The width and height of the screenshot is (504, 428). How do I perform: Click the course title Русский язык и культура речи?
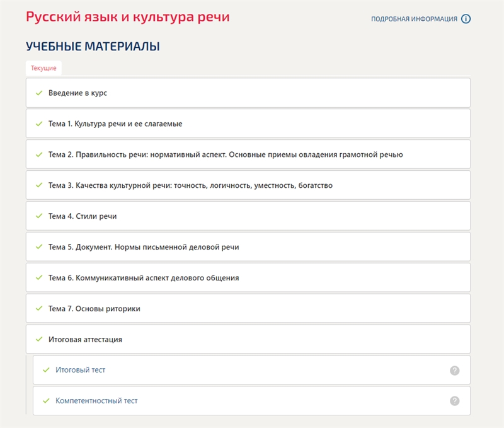pos(128,17)
